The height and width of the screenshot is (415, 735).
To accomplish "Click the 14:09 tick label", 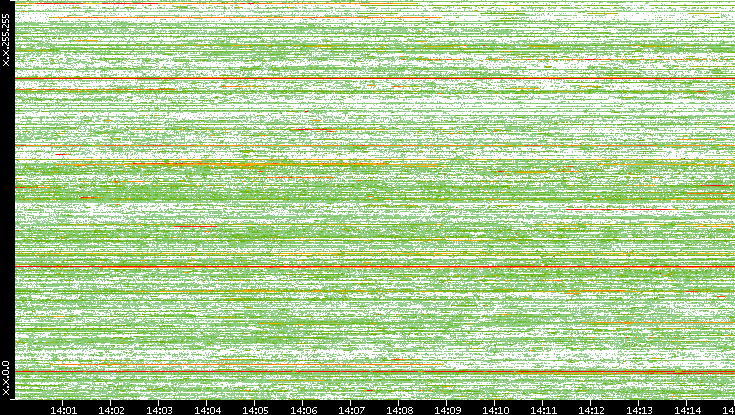I will [x=447, y=410].
